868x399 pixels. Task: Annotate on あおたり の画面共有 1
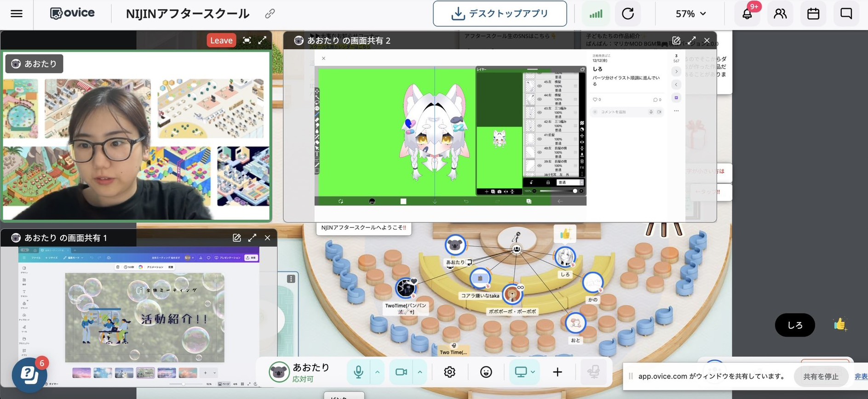(x=237, y=238)
